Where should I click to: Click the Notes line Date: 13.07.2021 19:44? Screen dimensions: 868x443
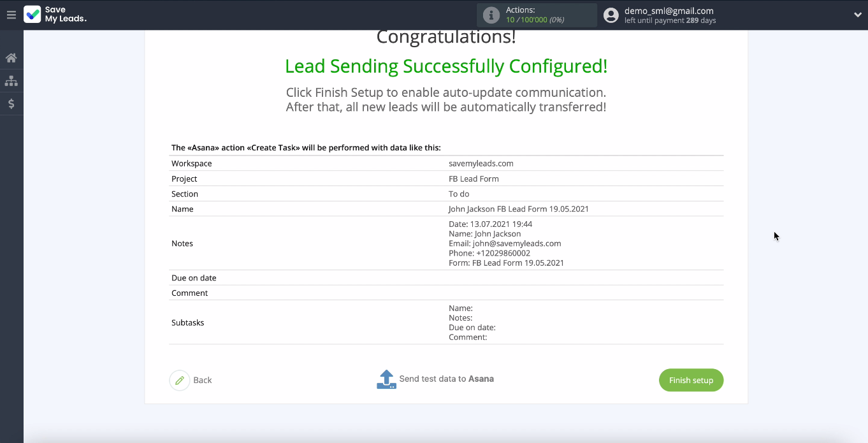490,224
